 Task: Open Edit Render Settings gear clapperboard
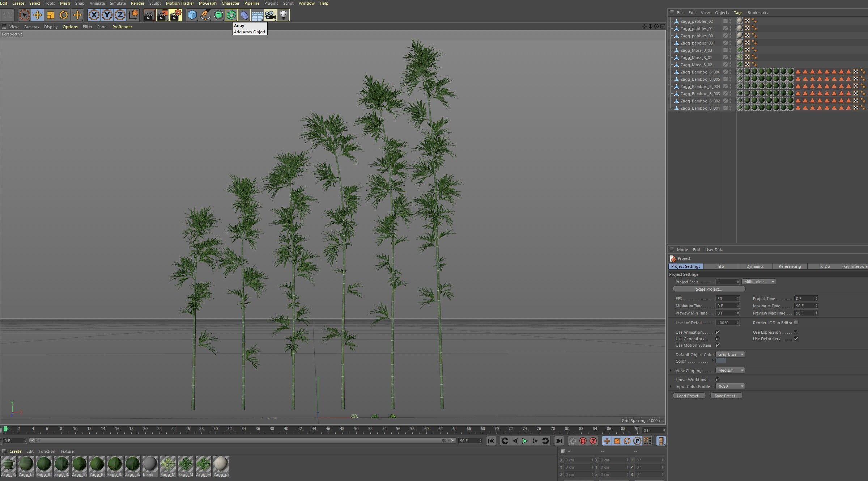point(176,15)
